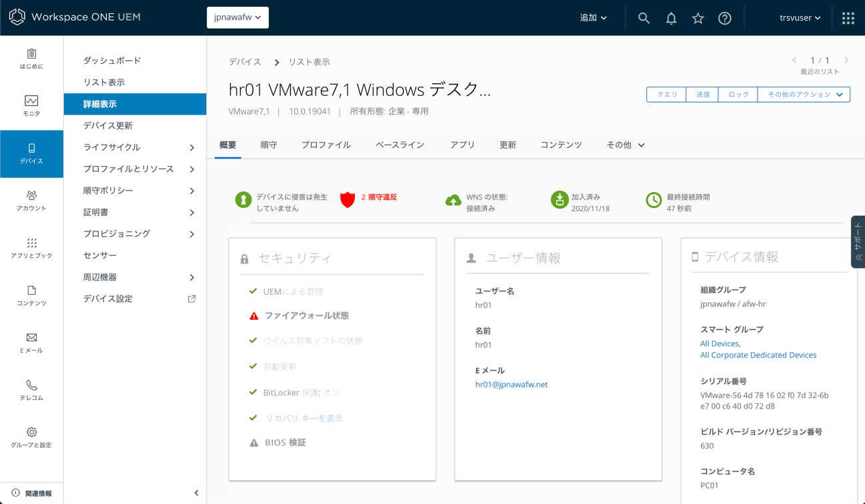
Task: Open the notifications bell icon
Action: click(671, 18)
